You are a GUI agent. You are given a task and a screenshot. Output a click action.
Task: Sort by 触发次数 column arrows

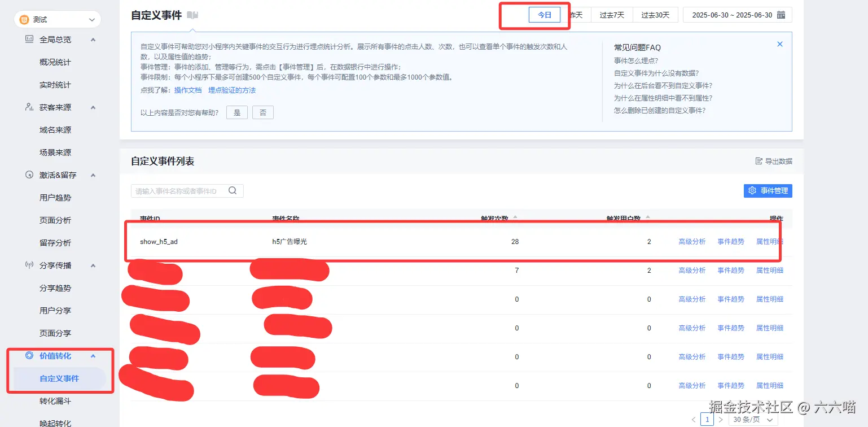click(515, 218)
